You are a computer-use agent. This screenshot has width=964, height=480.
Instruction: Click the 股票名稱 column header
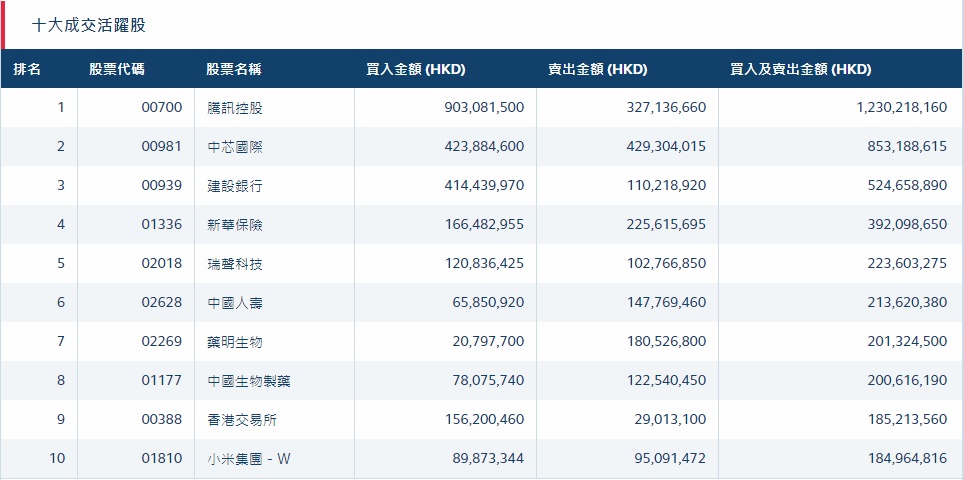pyautogui.click(x=234, y=70)
